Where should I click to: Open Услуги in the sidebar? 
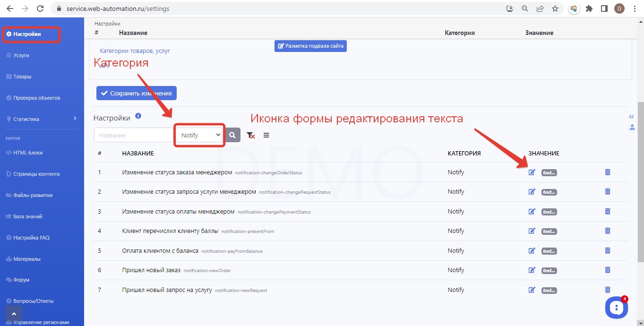pyautogui.click(x=21, y=55)
